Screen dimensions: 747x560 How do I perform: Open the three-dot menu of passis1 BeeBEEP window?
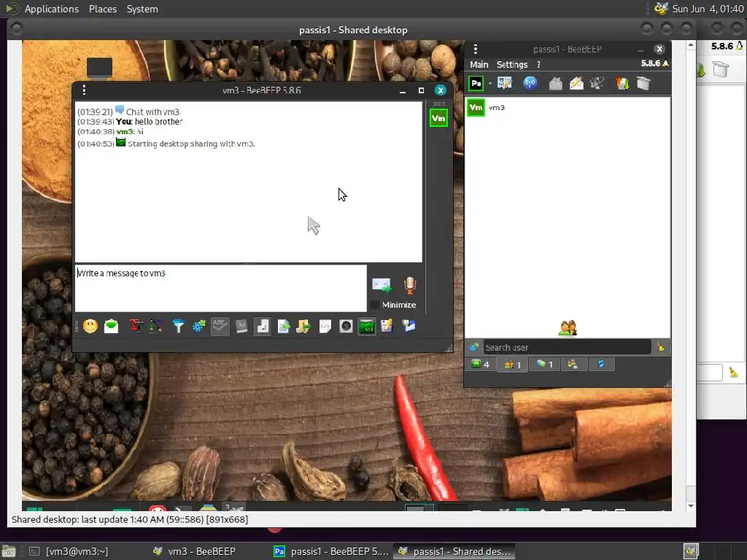click(x=475, y=49)
